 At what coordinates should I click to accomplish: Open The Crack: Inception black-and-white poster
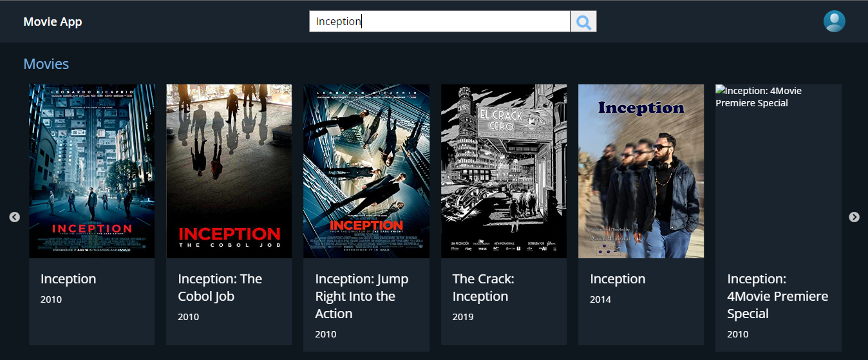pos(504,171)
